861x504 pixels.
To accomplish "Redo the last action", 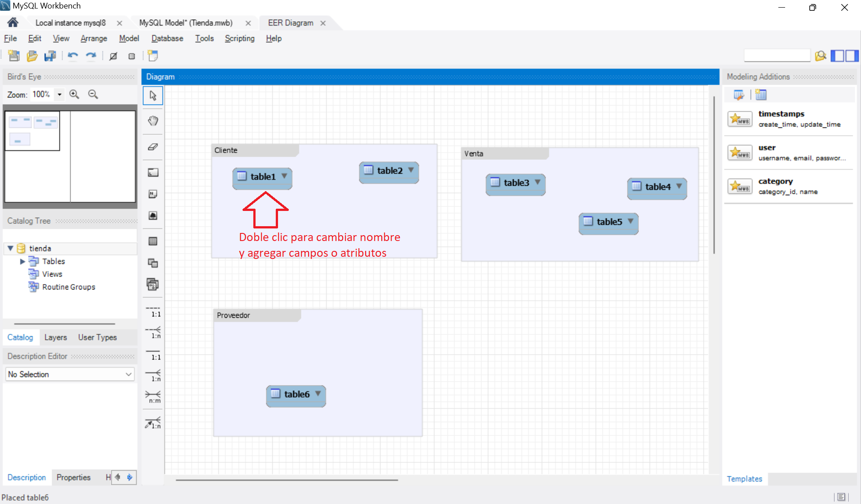I will pyautogui.click(x=91, y=56).
